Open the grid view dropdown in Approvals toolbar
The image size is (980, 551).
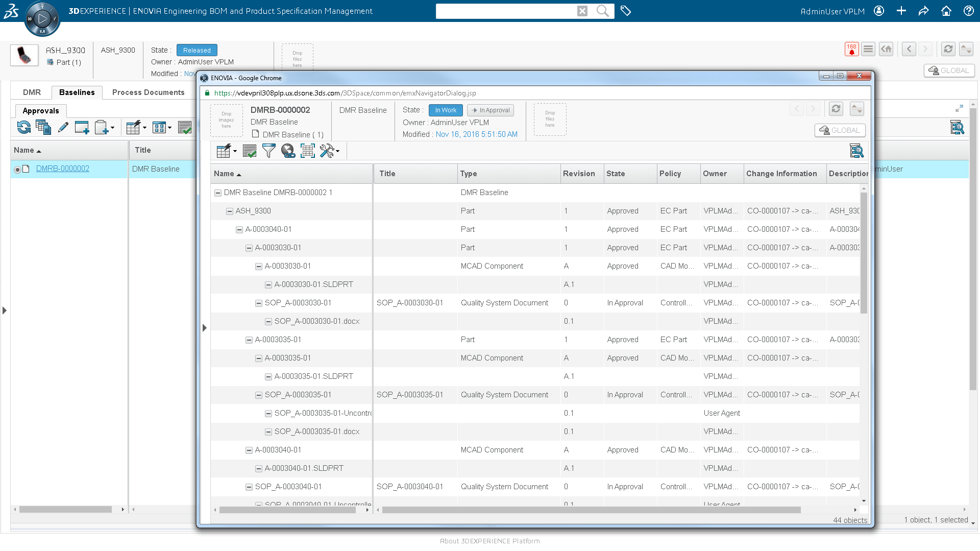coord(162,127)
